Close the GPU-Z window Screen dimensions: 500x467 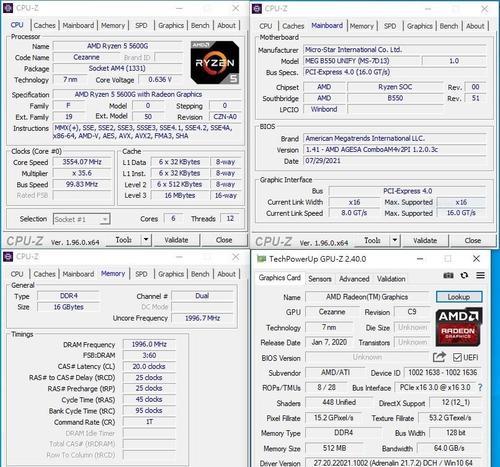point(477,259)
